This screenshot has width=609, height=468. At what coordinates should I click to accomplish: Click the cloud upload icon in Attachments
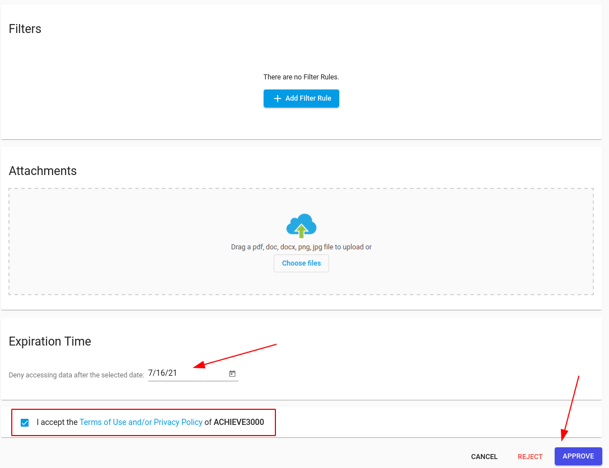click(301, 226)
